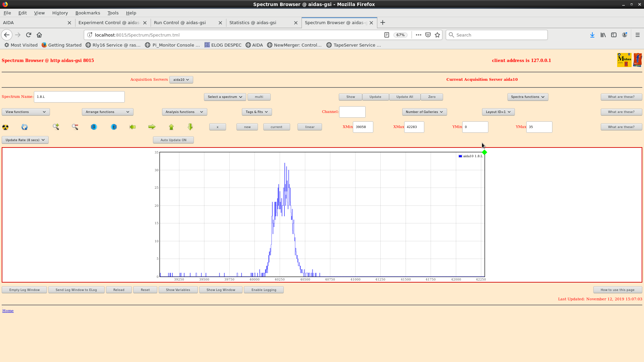Click the blue refresh arrows icon
644x362 pixels.
24,127
